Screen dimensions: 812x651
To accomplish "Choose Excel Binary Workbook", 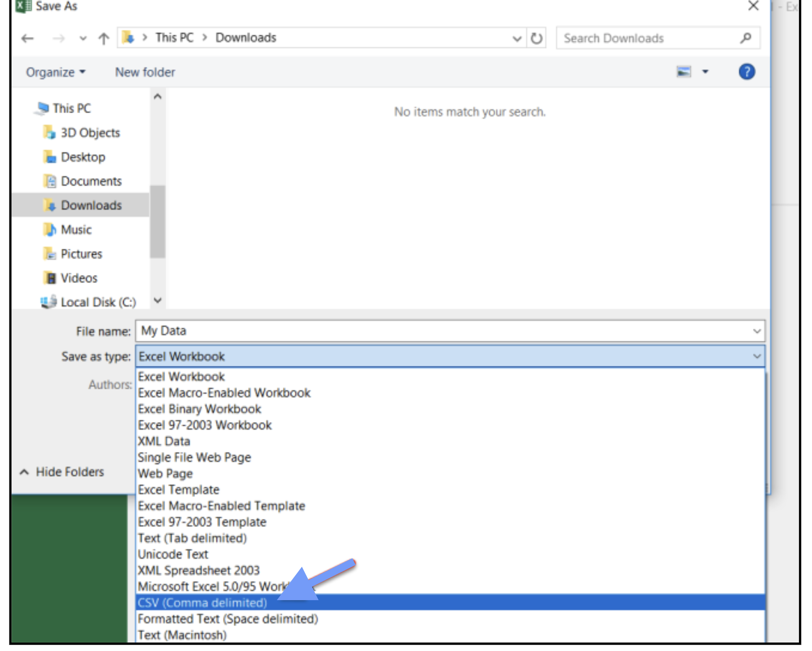I will 450,409.
